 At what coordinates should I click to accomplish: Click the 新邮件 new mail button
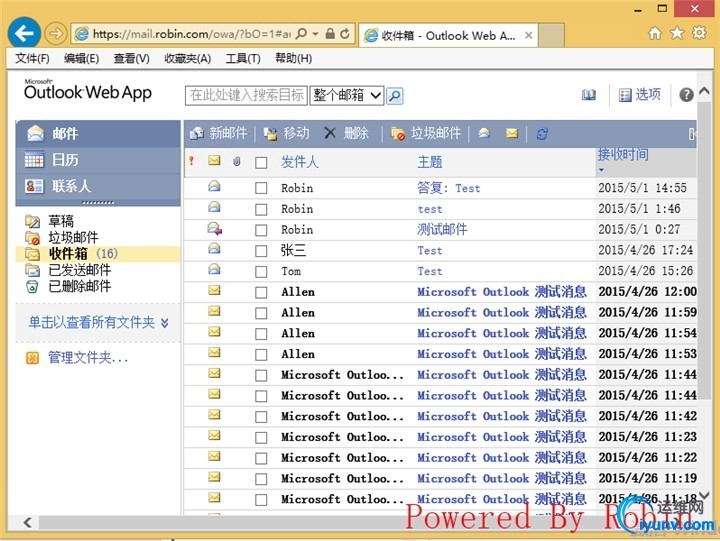(219, 133)
